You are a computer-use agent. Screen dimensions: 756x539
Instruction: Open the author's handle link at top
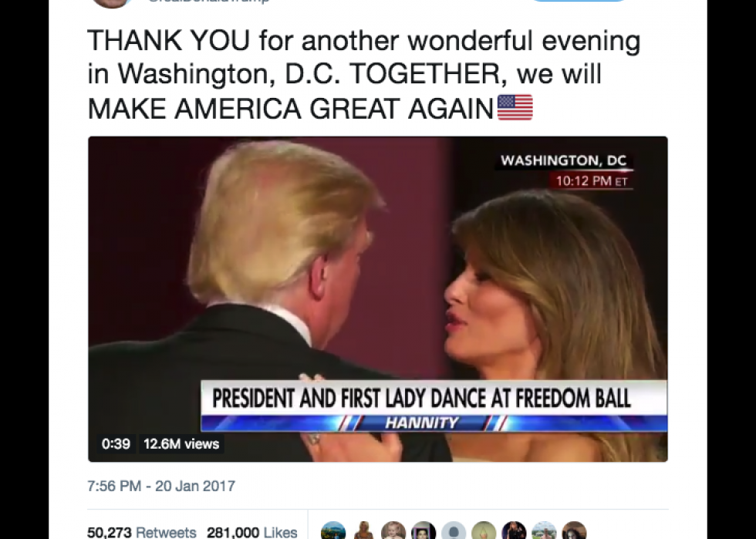tap(208, 2)
